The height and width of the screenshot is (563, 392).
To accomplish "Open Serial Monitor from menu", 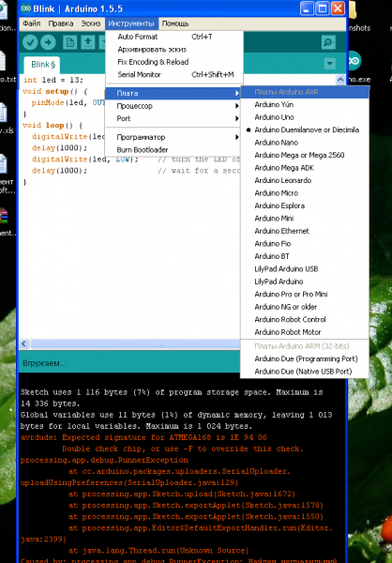I will [174, 75].
